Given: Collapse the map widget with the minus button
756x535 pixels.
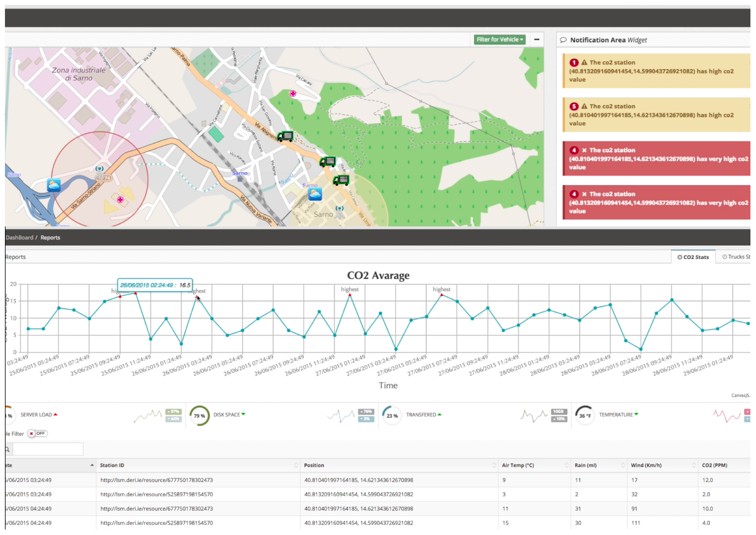Looking at the screenshot, I should coord(537,40).
